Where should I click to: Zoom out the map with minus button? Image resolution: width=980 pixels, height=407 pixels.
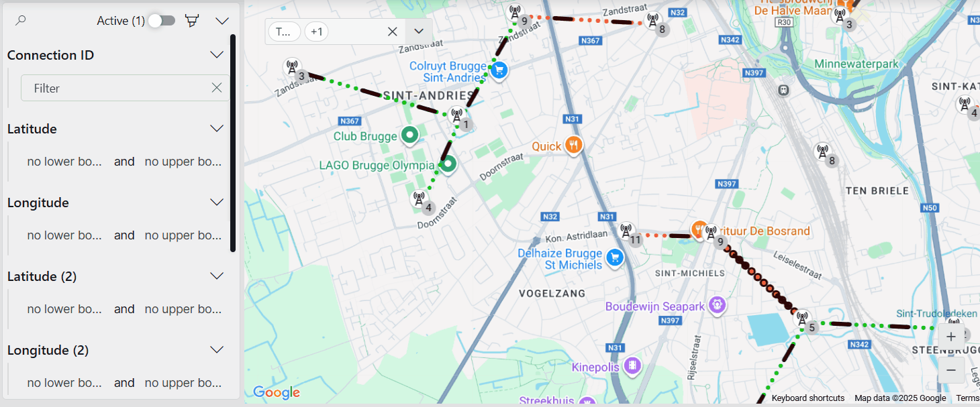pyautogui.click(x=951, y=370)
